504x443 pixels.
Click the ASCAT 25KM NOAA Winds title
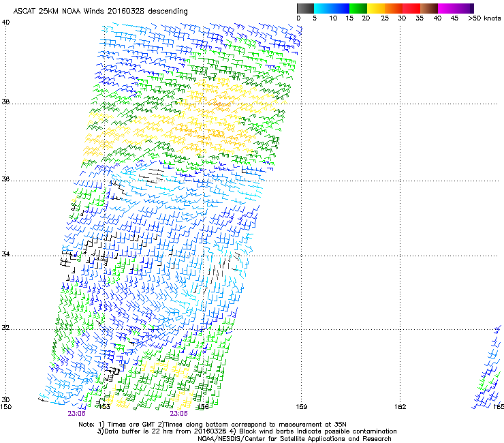100,12
